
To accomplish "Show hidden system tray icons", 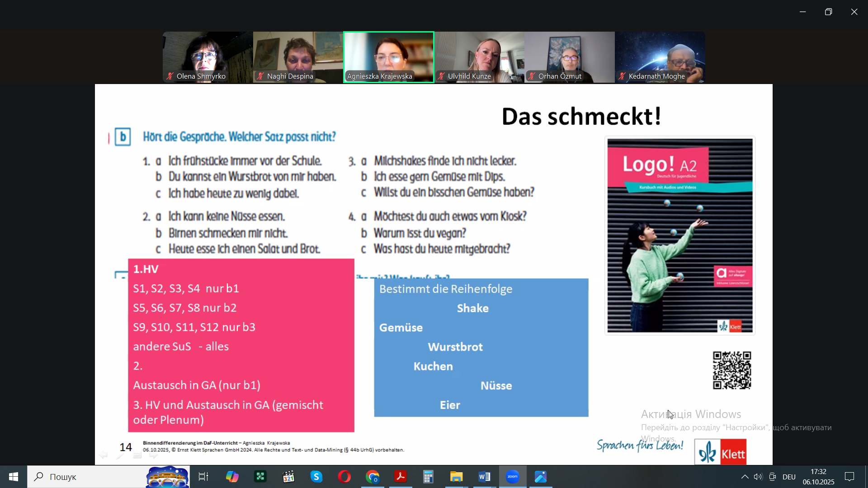I will click(745, 477).
